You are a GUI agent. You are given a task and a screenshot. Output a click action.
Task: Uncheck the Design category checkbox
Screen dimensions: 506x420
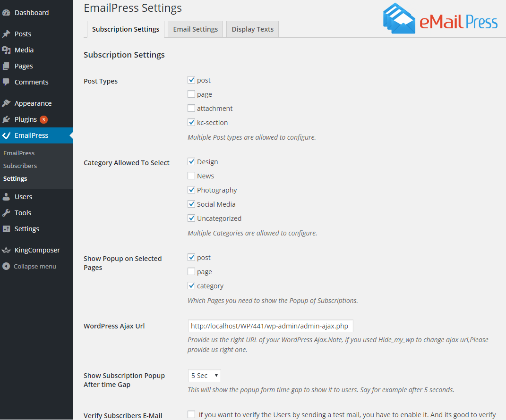tap(191, 161)
